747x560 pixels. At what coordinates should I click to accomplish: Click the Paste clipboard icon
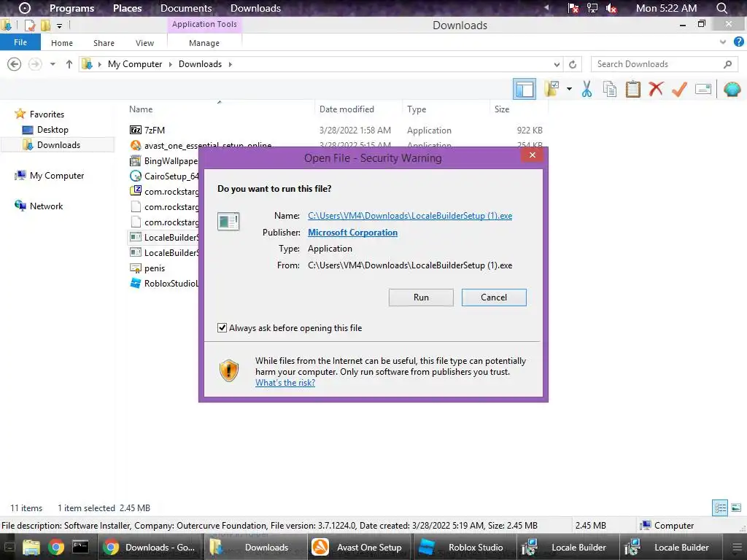632,89
